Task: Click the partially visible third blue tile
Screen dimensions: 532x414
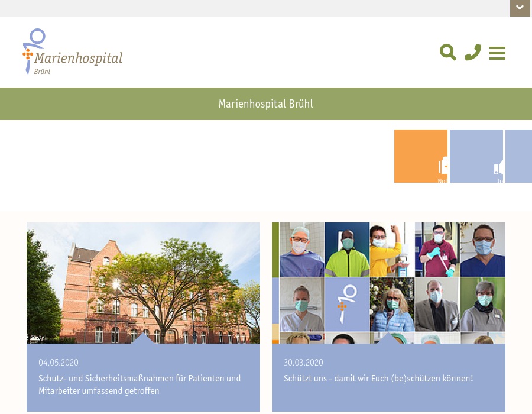Action: pos(518,156)
